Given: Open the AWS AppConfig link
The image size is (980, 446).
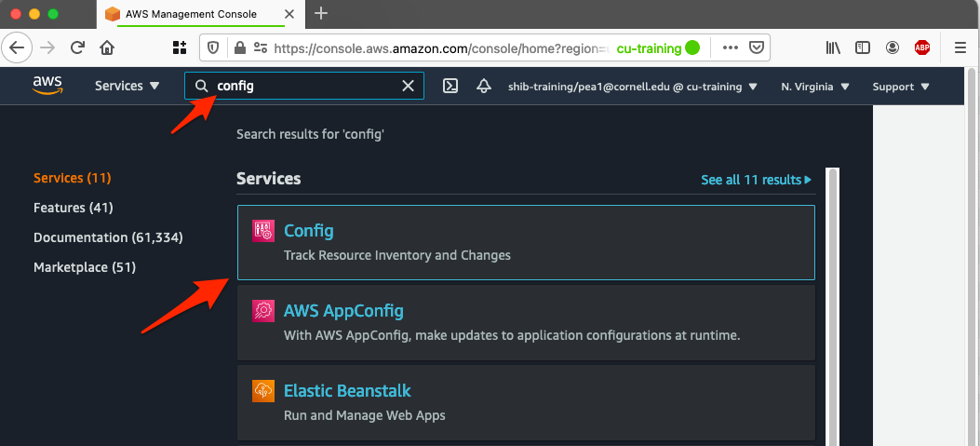Looking at the screenshot, I should coord(343,311).
